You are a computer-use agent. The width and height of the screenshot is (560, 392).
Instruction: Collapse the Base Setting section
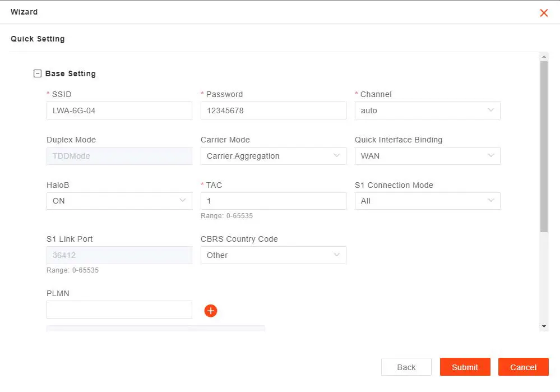click(38, 73)
